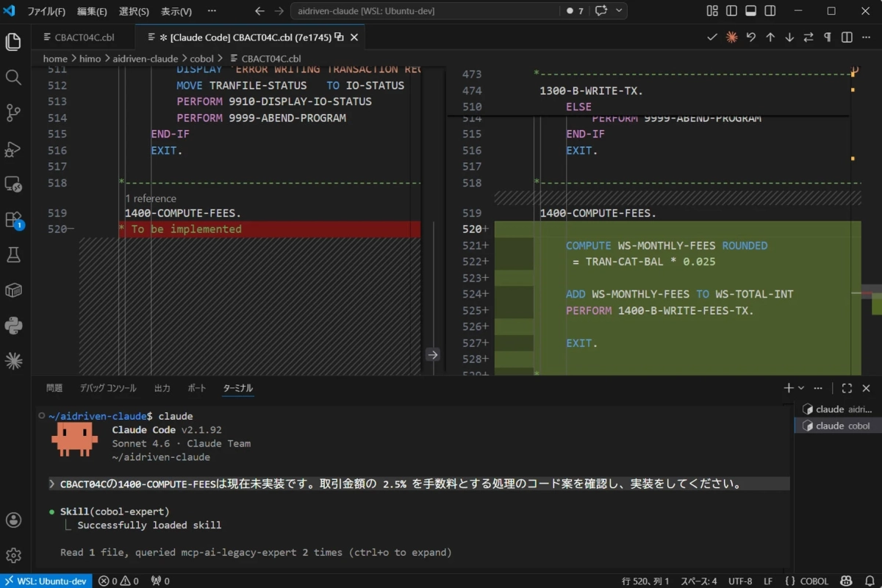This screenshot has width=882, height=588.
Task: Maximize the terminal panel size
Action: [847, 388]
